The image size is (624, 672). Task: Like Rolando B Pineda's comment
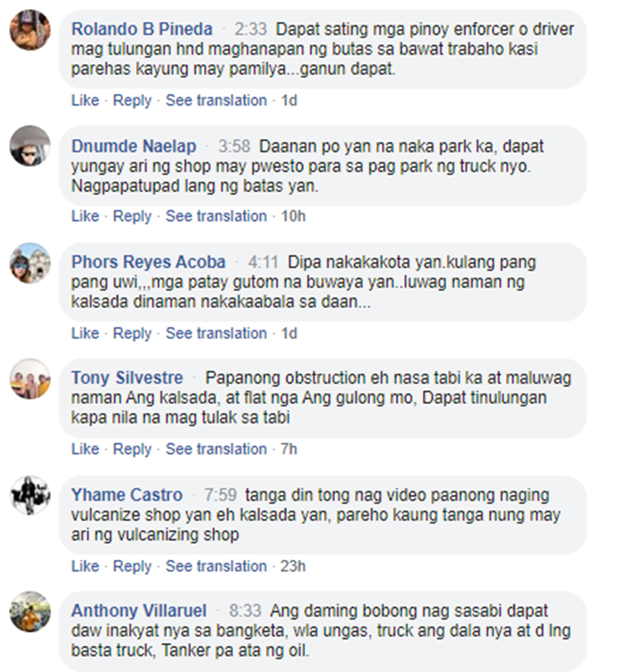coord(85,101)
